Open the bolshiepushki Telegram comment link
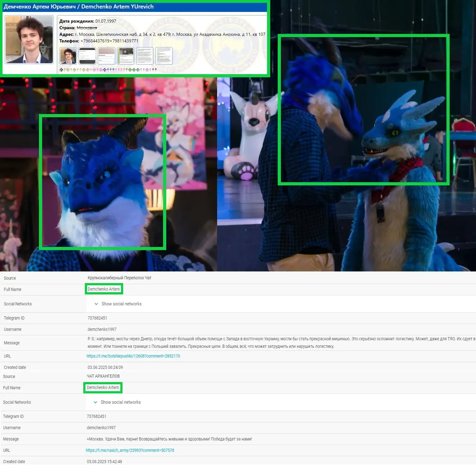 tap(133, 356)
